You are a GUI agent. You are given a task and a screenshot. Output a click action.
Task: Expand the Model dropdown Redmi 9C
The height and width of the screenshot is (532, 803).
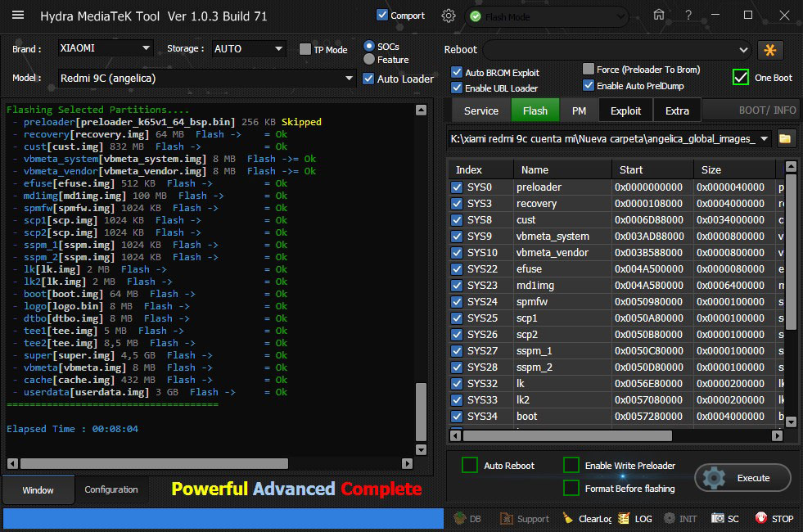206,79
